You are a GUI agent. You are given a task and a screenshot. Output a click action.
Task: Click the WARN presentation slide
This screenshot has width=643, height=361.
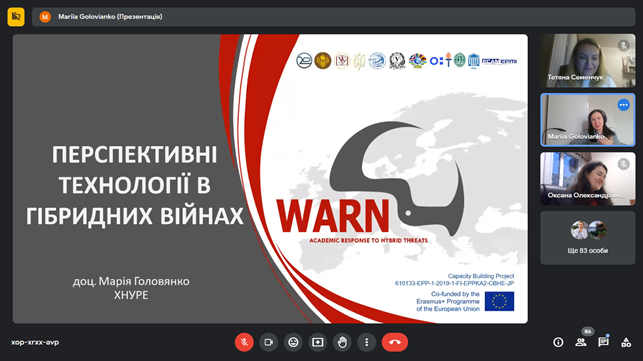click(x=270, y=179)
